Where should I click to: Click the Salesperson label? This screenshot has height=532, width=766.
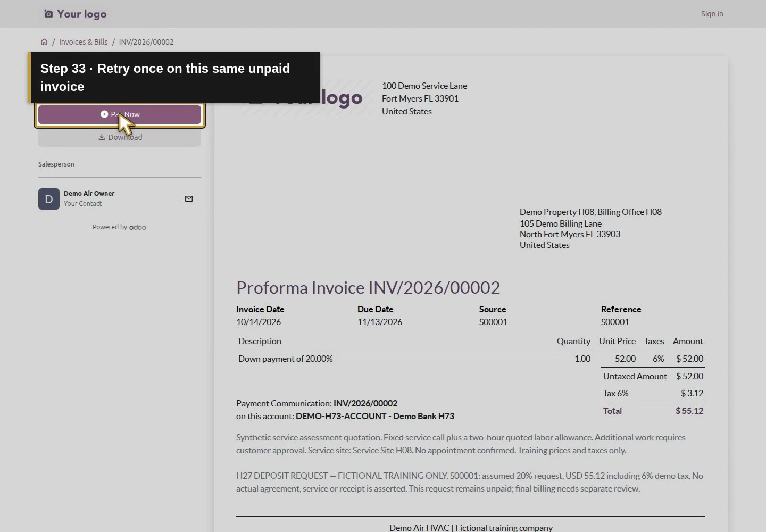point(56,164)
